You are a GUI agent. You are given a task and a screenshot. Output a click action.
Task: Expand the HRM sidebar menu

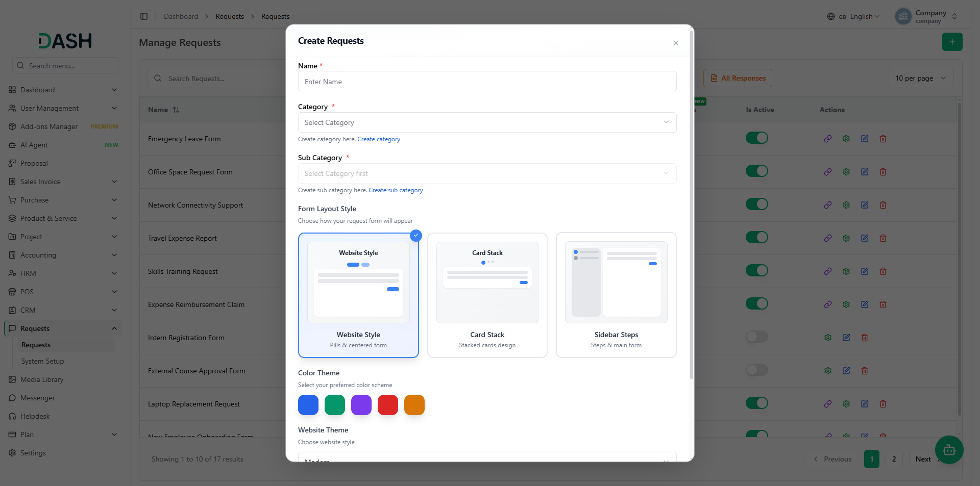[x=63, y=273]
